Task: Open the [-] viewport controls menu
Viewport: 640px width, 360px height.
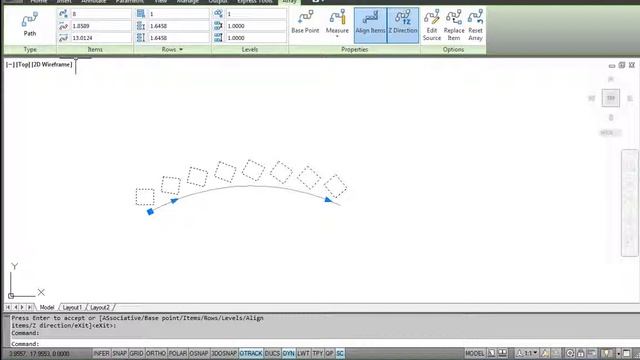Action: coord(10,64)
